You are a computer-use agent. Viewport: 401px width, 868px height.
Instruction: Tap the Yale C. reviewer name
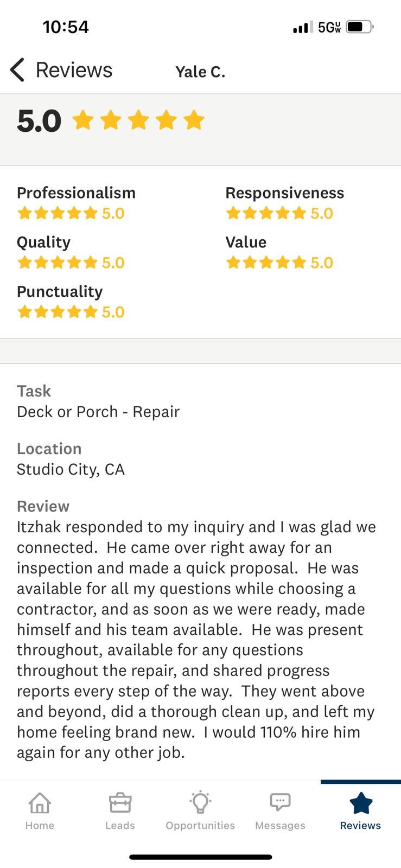[x=200, y=72]
